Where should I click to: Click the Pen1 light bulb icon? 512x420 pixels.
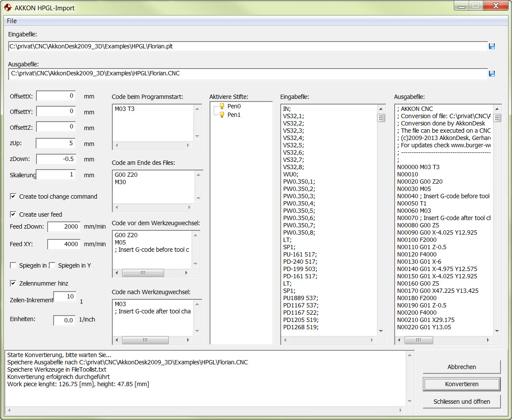(222, 115)
